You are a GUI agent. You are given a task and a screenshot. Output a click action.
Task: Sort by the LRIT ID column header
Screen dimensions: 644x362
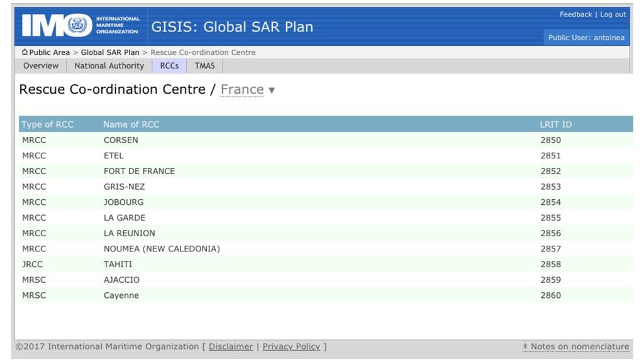556,124
